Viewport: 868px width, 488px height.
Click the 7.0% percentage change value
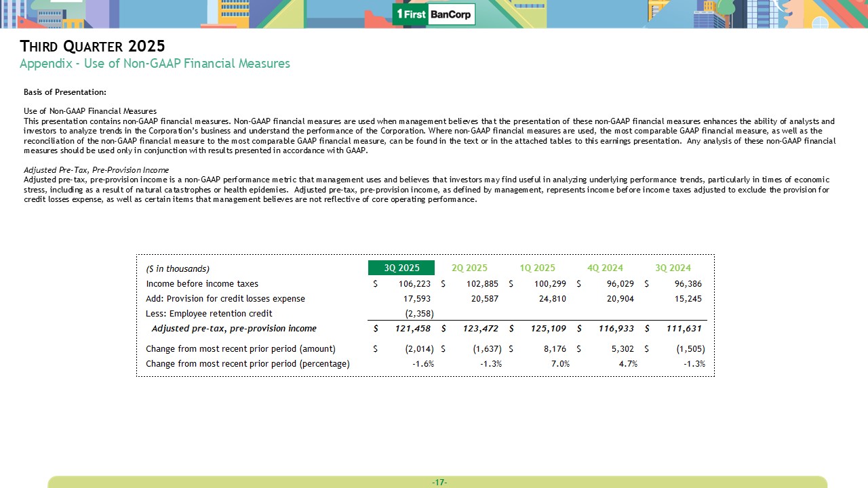coord(559,364)
